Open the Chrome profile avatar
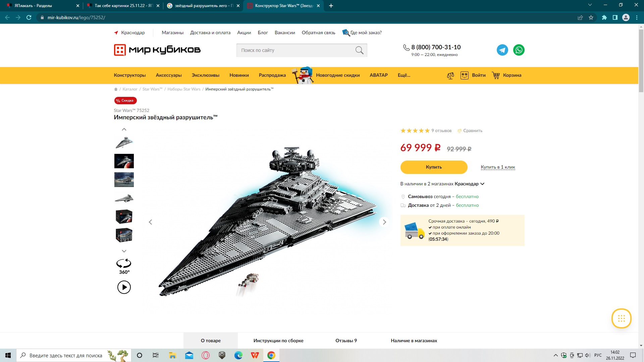 (626, 17)
